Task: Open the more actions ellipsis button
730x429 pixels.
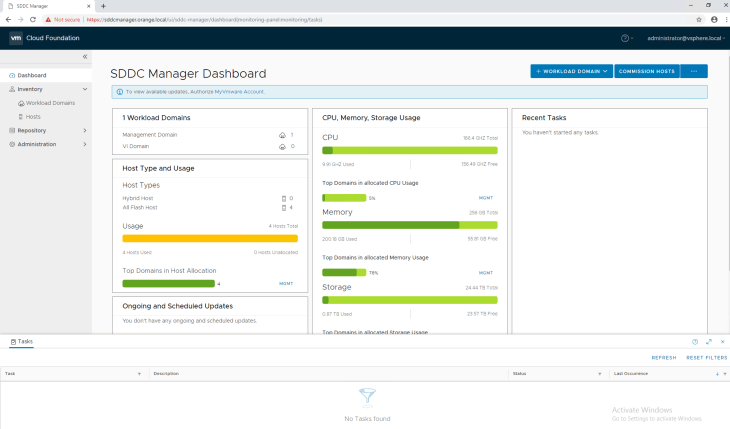Action: [x=693, y=71]
